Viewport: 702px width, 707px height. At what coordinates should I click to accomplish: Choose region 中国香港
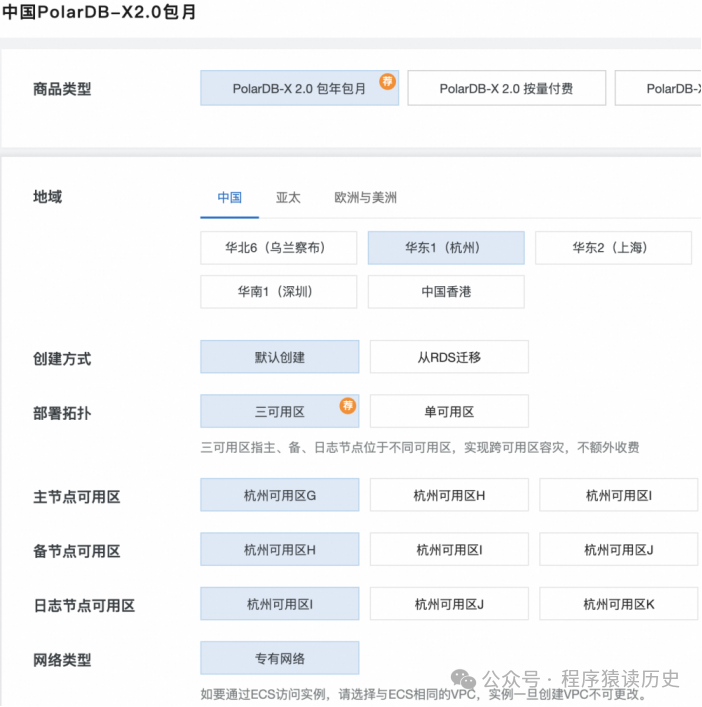click(x=446, y=292)
